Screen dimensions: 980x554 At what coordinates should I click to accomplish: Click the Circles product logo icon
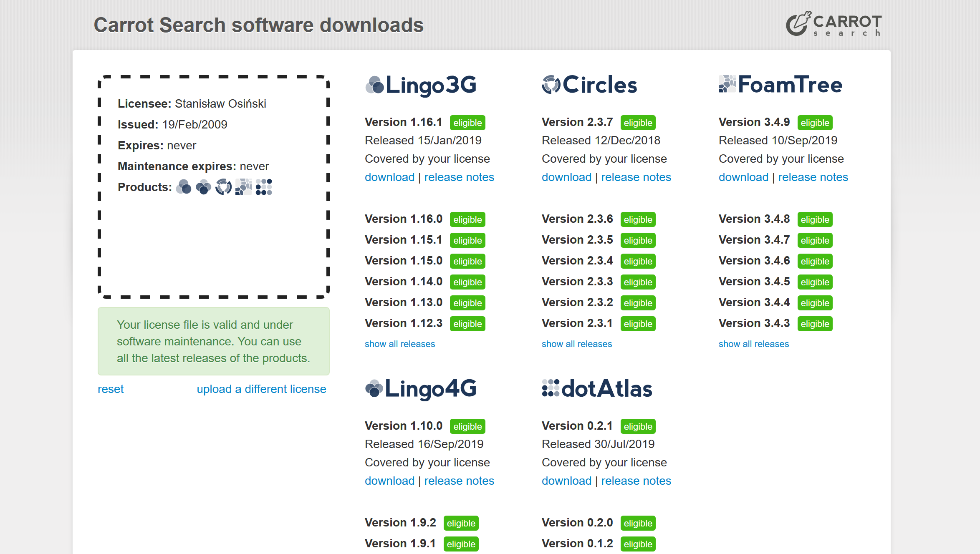click(x=551, y=85)
